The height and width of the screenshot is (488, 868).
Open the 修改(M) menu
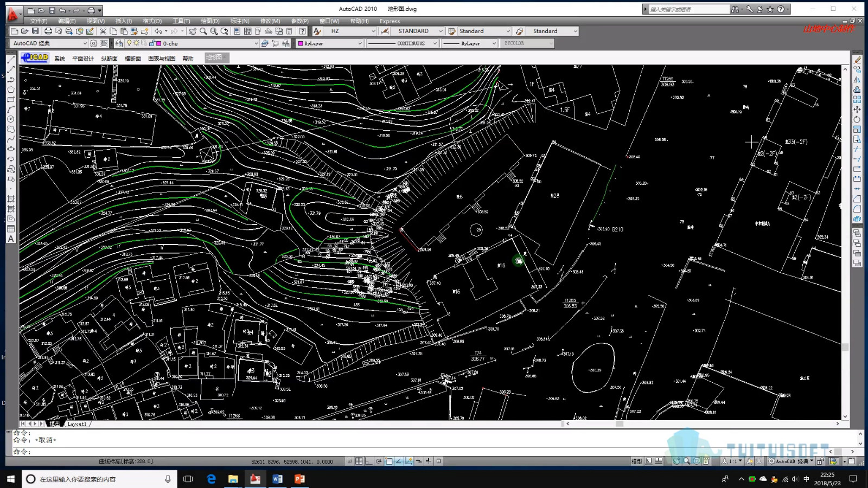pos(270,21)
